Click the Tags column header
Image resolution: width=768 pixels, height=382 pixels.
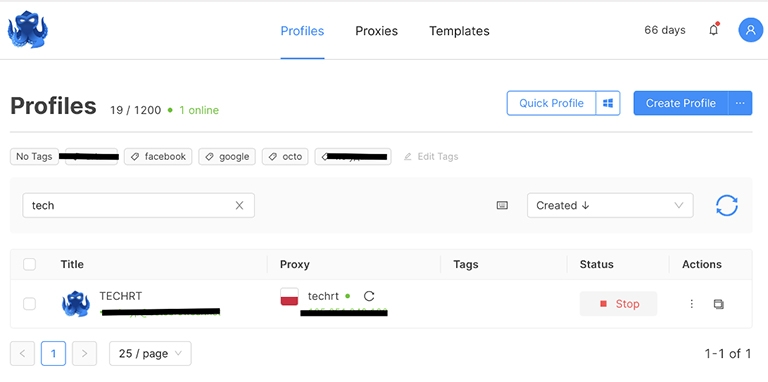pos(466,264)
